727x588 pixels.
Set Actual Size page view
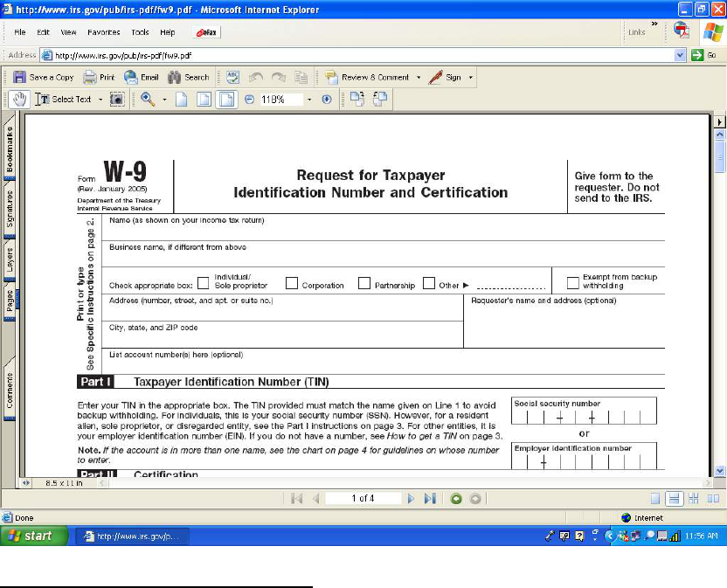[x=181, y=100]
